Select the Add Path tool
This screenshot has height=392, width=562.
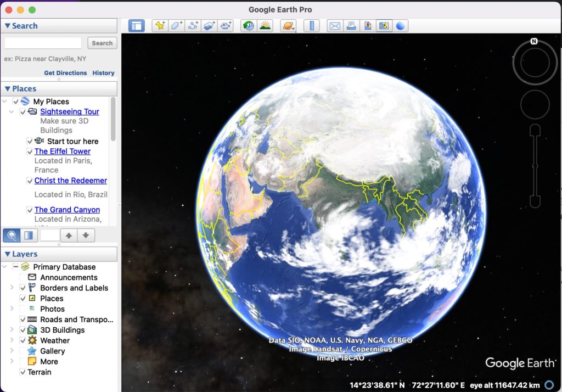193,25
